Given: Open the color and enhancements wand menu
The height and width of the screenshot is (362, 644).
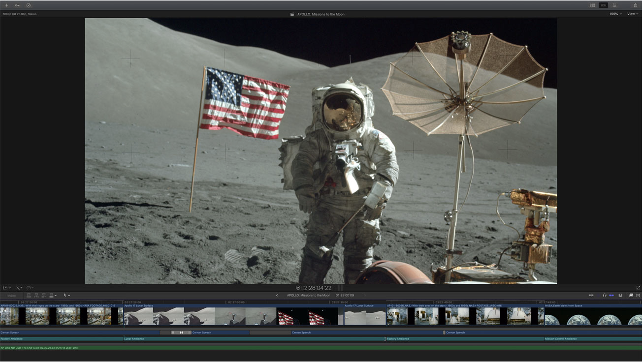Looking at the screenshot, I should click(19, 288).
